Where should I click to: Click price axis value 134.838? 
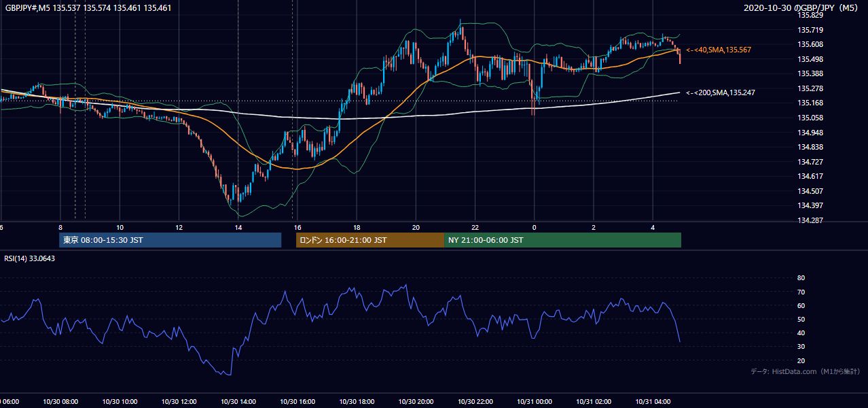coord(810,147)
